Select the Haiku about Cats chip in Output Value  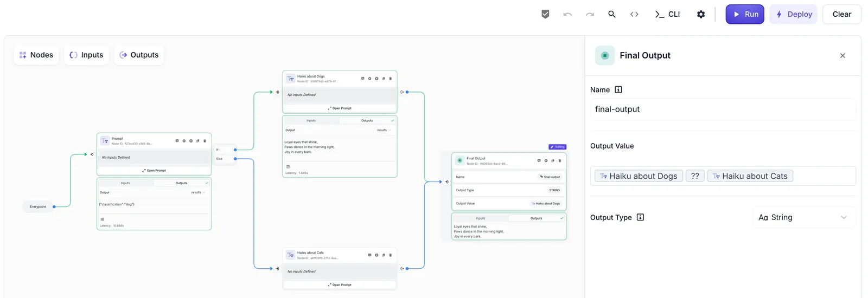point(750,176)
